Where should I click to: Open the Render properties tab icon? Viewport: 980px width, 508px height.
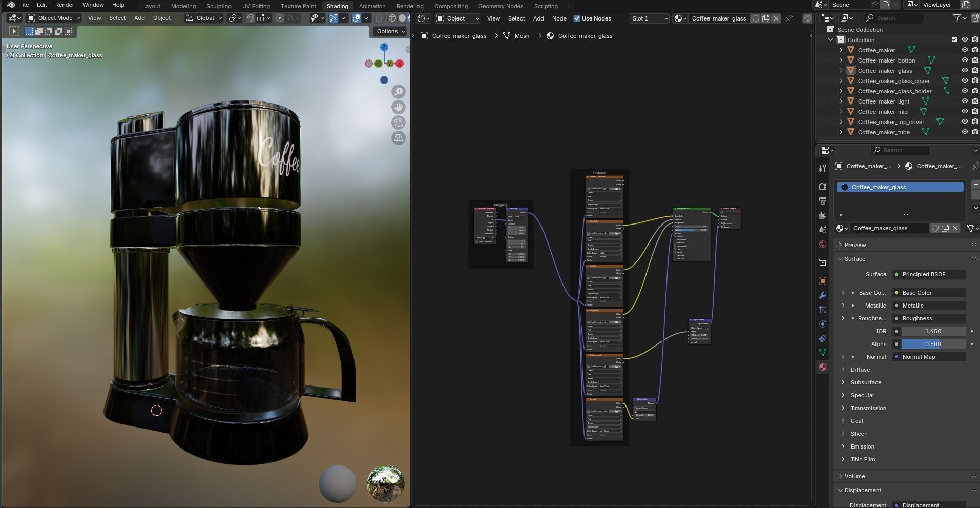click(x=823, y=187)
